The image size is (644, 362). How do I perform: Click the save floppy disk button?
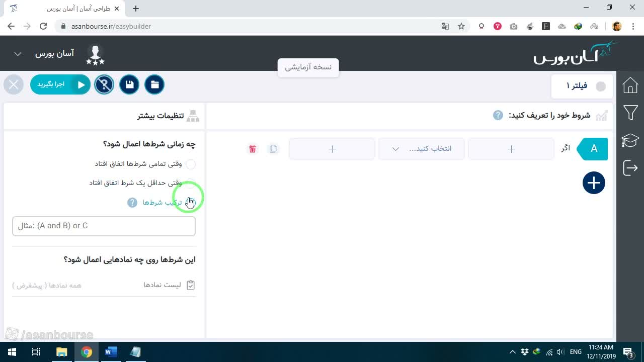(129, 84)
